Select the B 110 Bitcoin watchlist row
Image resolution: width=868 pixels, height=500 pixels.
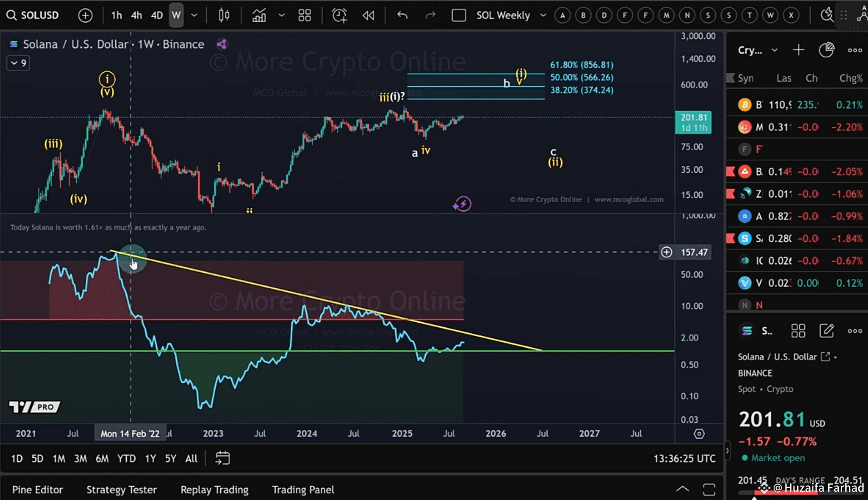tap(797, 105)
